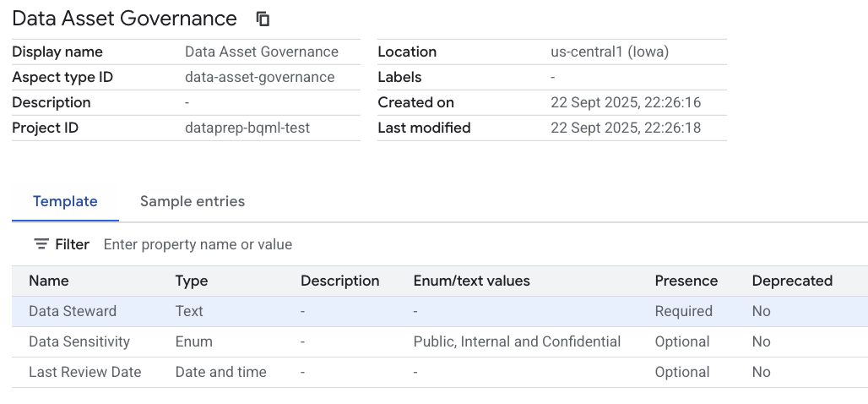Screen dimensions: 868x404
Task: Select the Last Review Date row
Action: click(84, 372)
